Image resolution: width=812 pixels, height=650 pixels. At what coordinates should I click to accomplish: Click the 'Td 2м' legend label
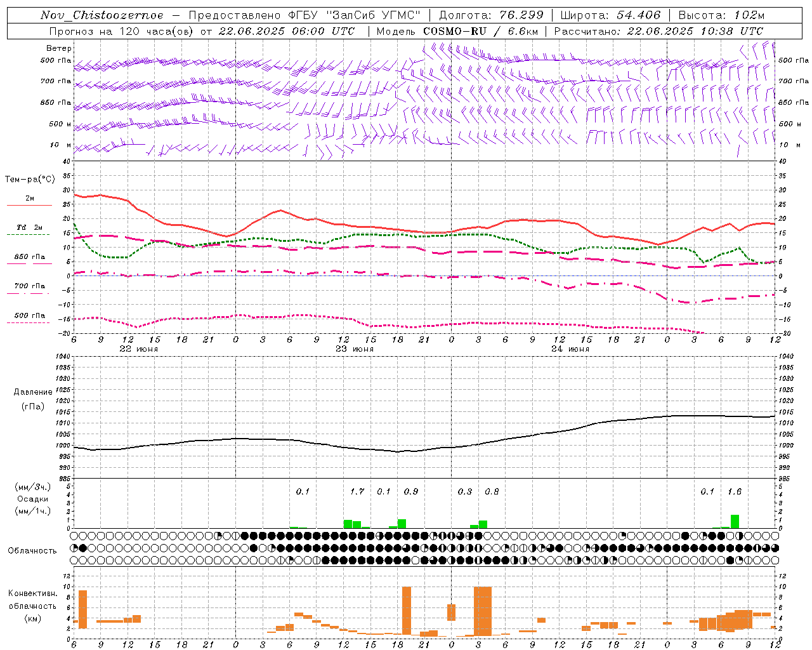tap(29, 227)
